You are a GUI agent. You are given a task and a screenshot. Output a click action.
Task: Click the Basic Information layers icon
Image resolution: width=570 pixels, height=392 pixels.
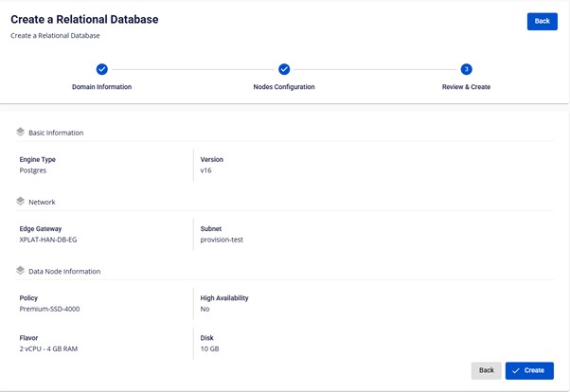(x=21, y=132)
